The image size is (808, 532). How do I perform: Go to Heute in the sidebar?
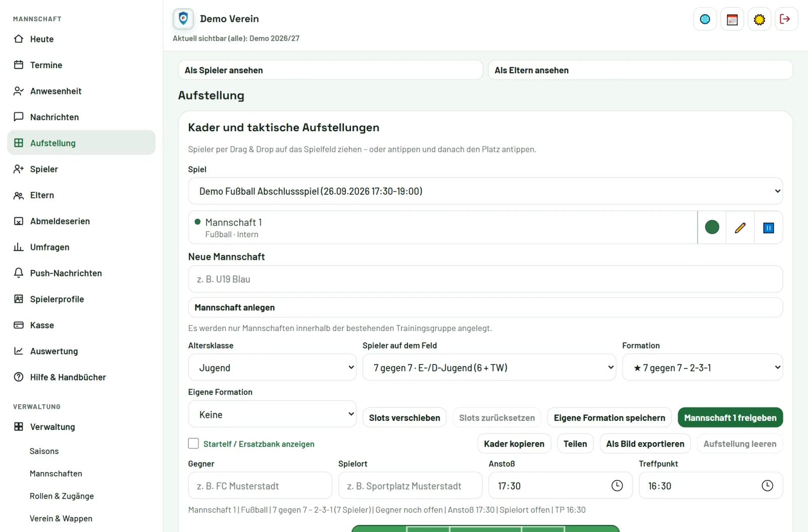point(81,39)
